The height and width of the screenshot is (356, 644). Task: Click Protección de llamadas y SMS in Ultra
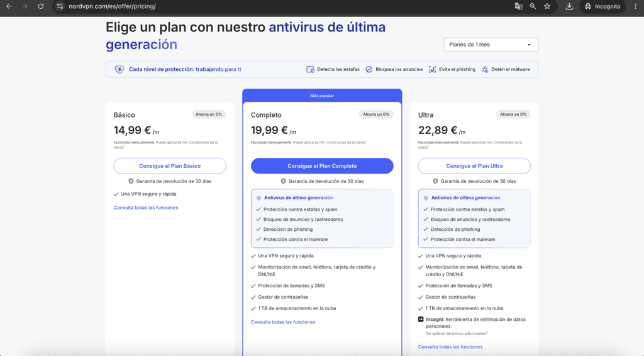[458, 286]
